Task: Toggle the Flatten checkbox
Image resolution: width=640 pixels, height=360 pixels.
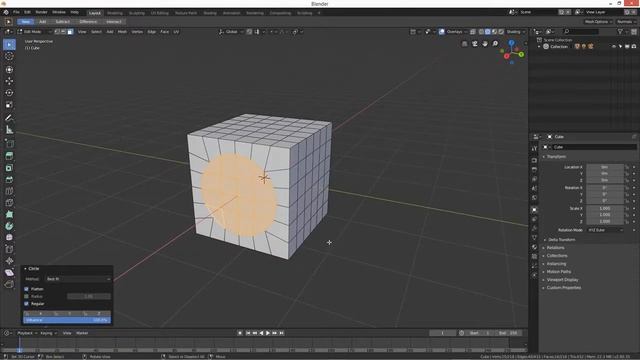Action: (x=27, y=289)
